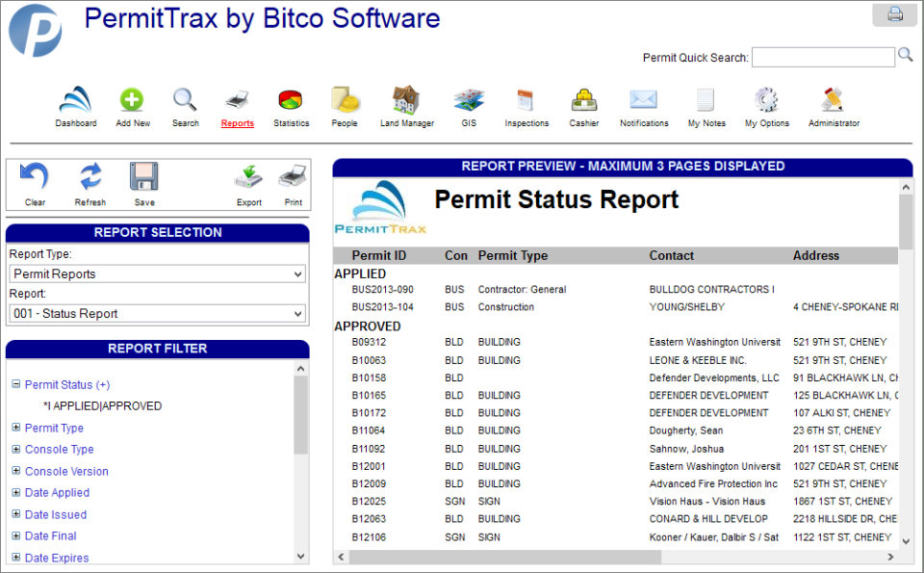The width and height of the screenshot is (924, 573).
Task: Click the Save floppy disk icon
Action: pyautogui.click(x=144, y=176)
